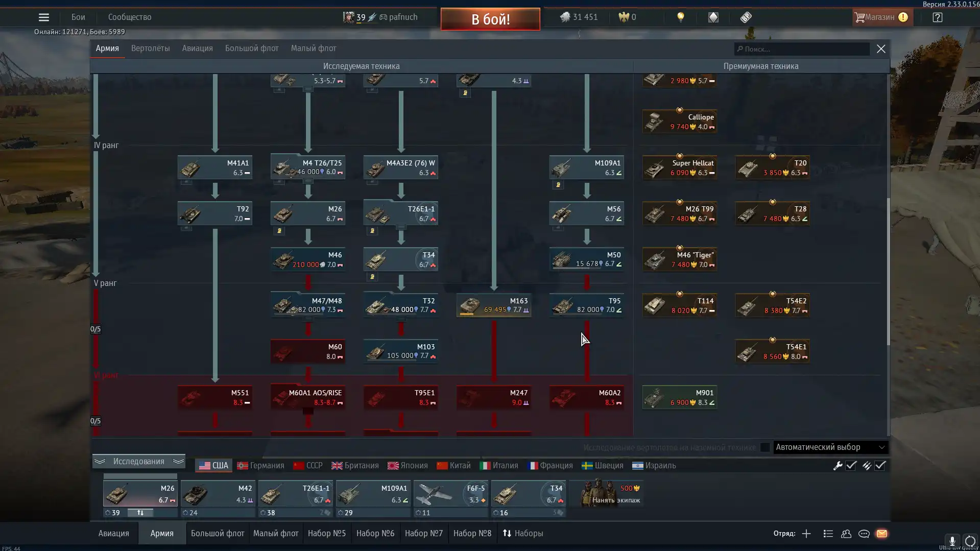Click the M26 slot swap arrows
980x551 pixels.
click(x=140, y=513)
